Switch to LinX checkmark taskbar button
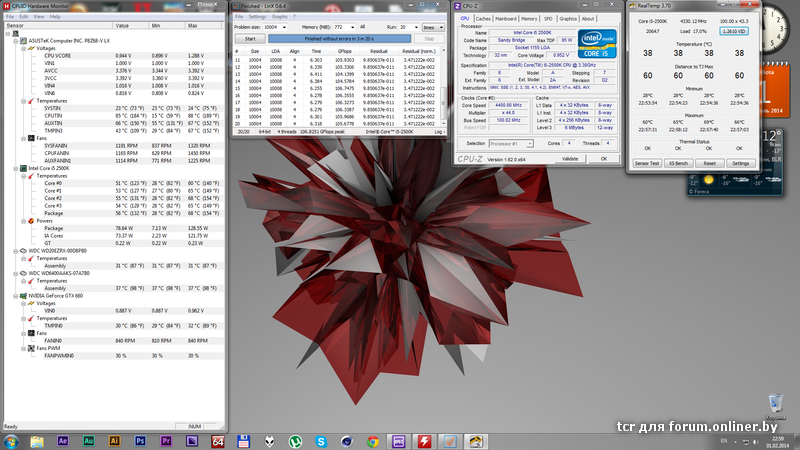Image resolution: width=800 pixels, height=450 pixels. tap(450, 441)
